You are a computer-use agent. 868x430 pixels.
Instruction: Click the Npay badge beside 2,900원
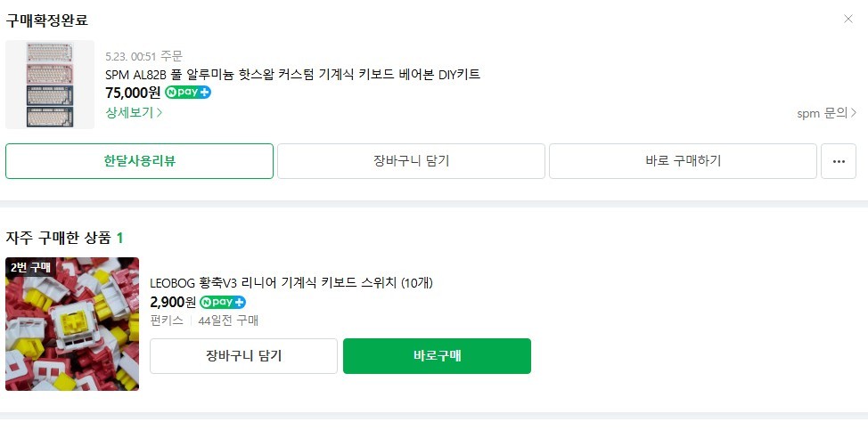[223, 302]
